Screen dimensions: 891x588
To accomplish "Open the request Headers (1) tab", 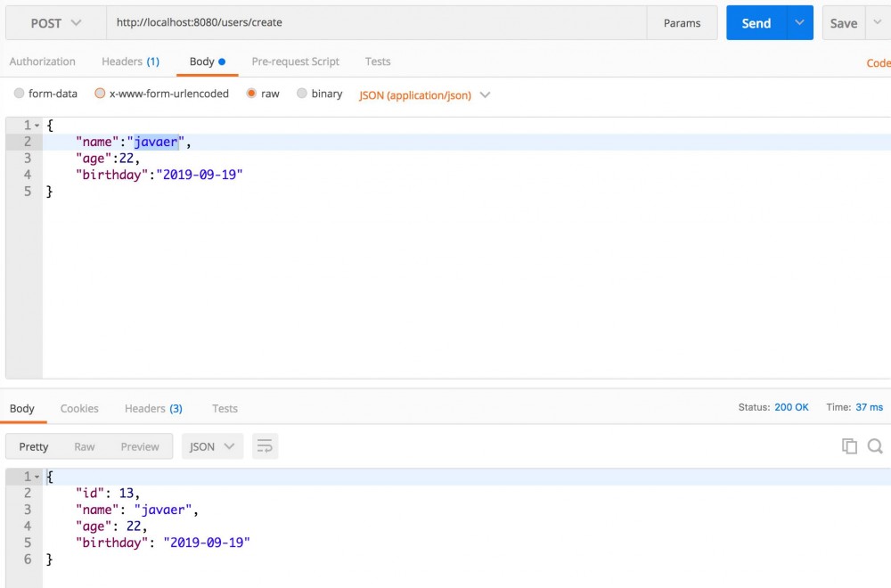I will pyautogui.click(x=130, y=61).
